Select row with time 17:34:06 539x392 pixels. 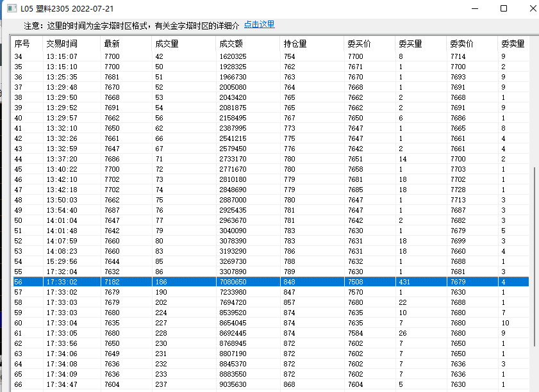pyautogui.click(x=271, y=354)
